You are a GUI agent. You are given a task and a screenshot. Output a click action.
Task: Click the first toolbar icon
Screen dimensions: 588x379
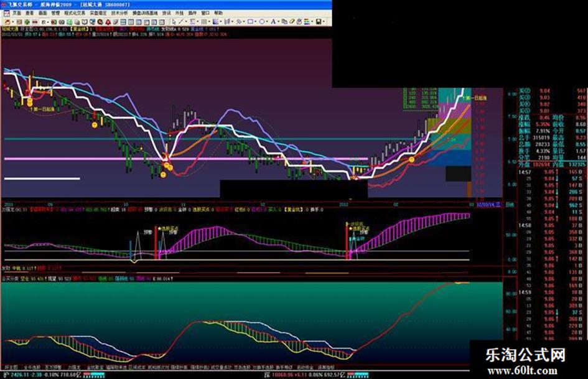click(x=8, y=22)
